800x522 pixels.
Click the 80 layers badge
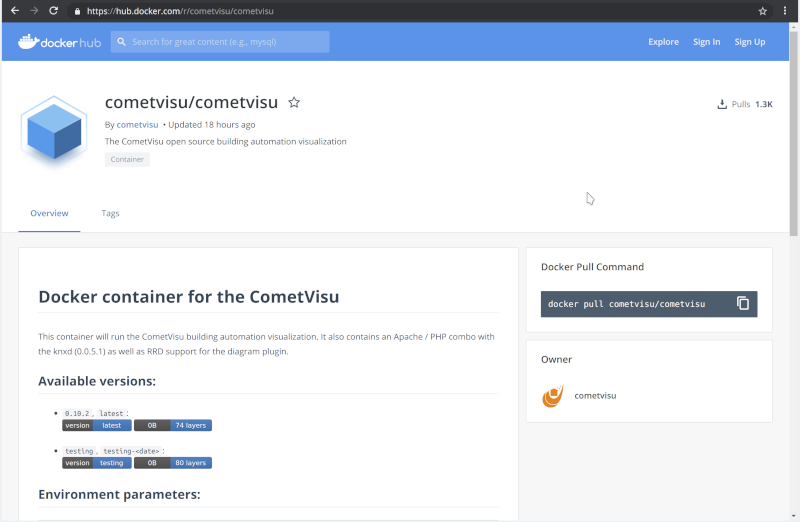click(x=173, y=463)
